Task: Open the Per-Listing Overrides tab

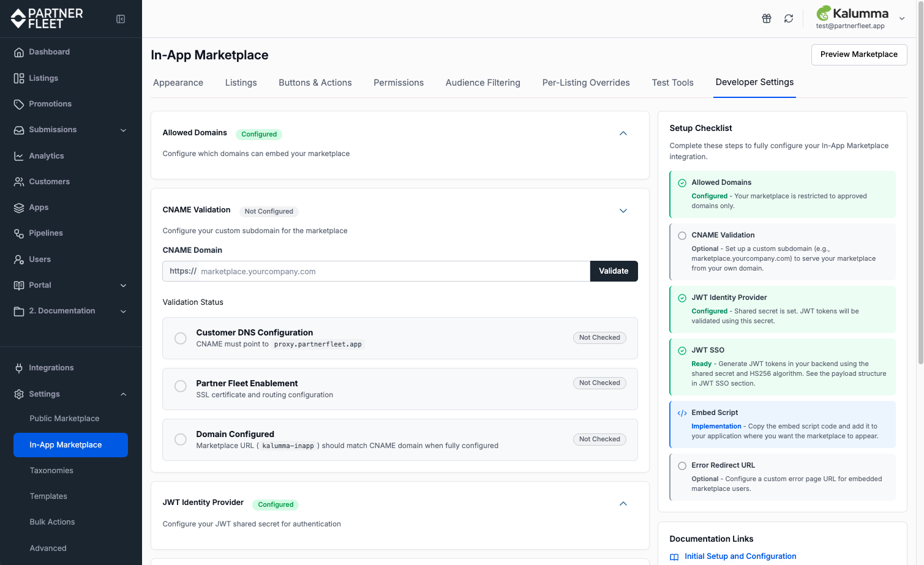Action: 586,83
